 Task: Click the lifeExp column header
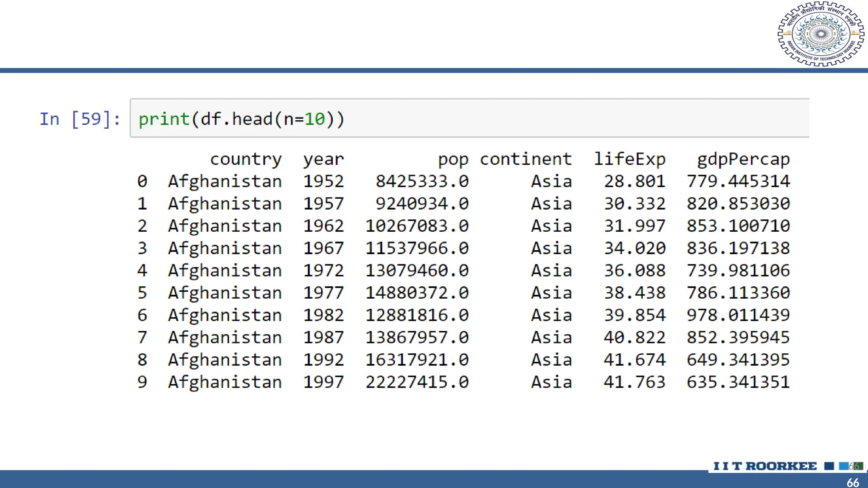click(629, 159)
